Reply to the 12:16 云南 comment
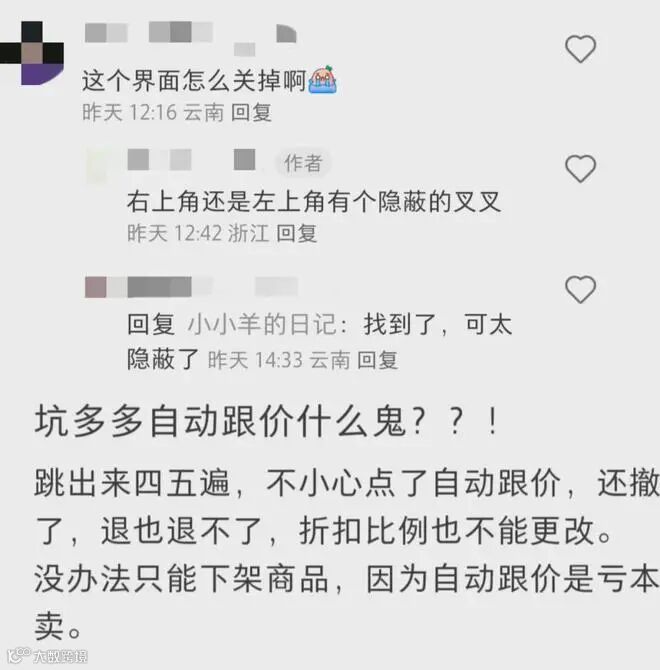 tap(251, 113)
